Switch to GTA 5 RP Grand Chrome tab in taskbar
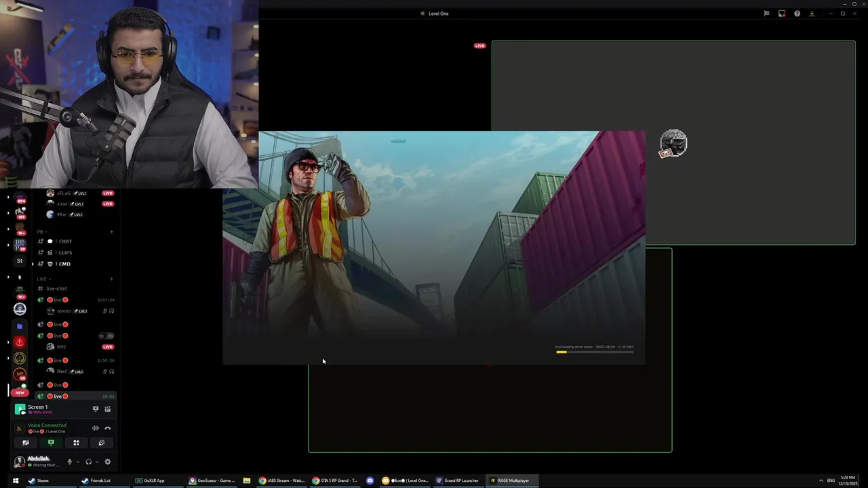 (x=335, y=481)
